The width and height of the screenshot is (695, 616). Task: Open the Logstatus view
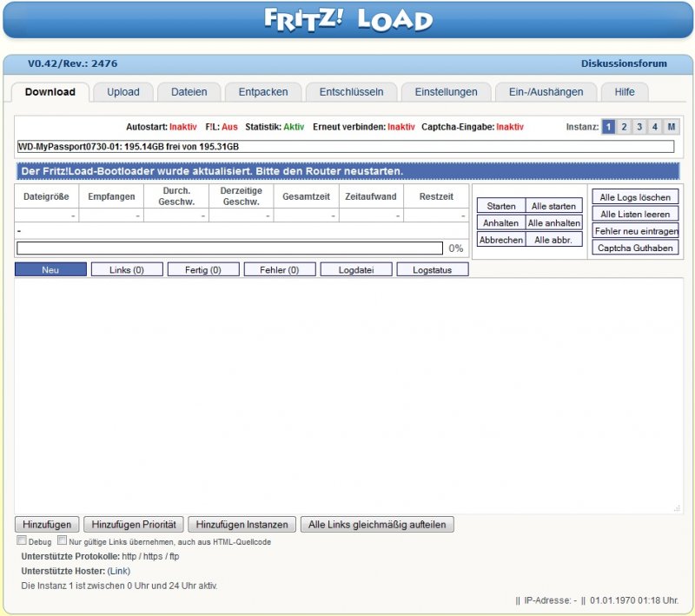(432, 269)
